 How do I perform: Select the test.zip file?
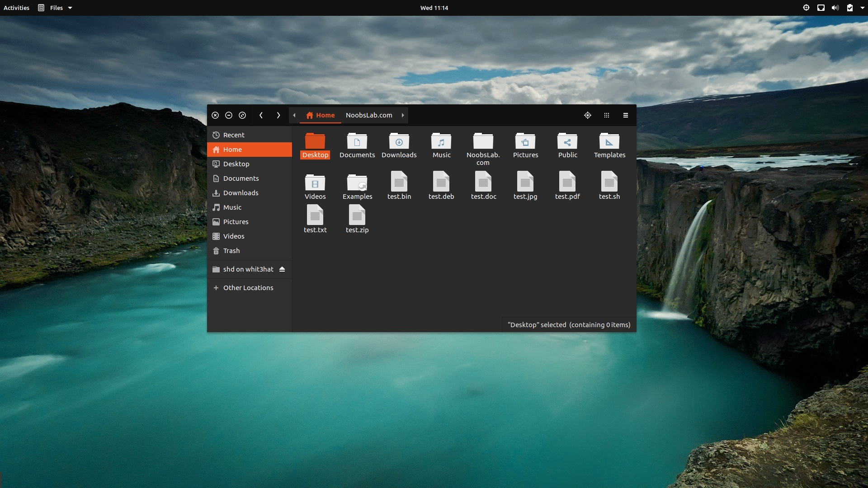[357, 218]
